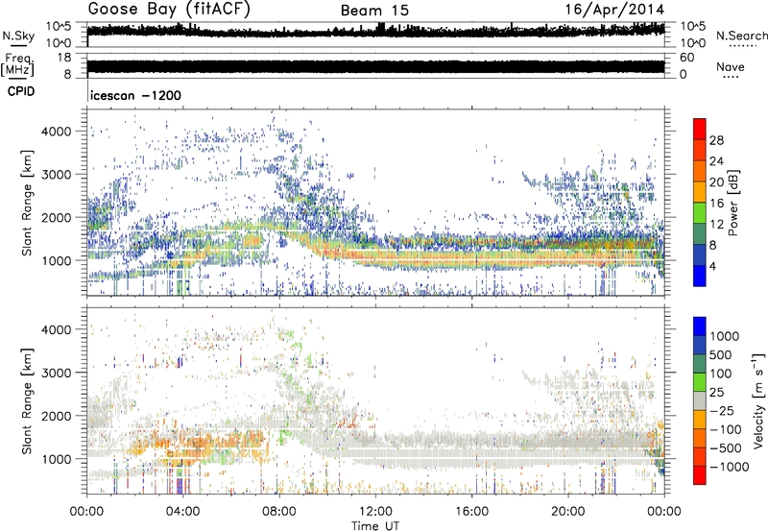768x532 pixels.
Task: Click the 18 frequency tick label
Action: pos(63,58)
